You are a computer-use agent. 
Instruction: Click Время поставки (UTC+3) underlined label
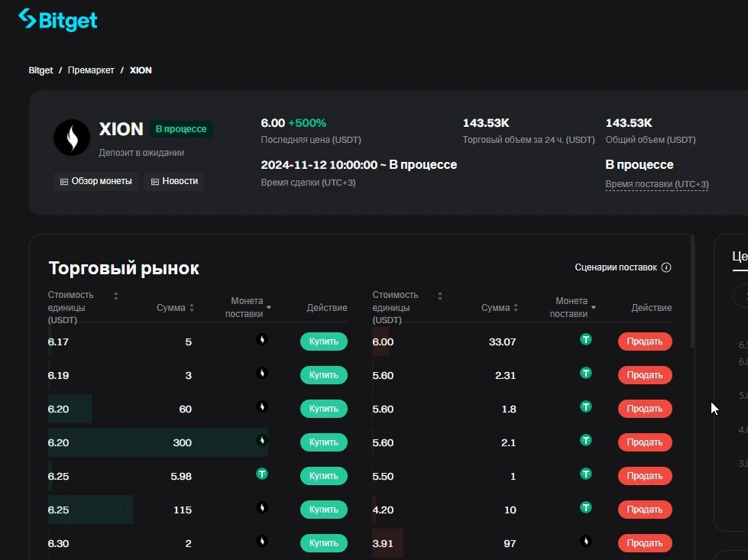click(657, 184)
